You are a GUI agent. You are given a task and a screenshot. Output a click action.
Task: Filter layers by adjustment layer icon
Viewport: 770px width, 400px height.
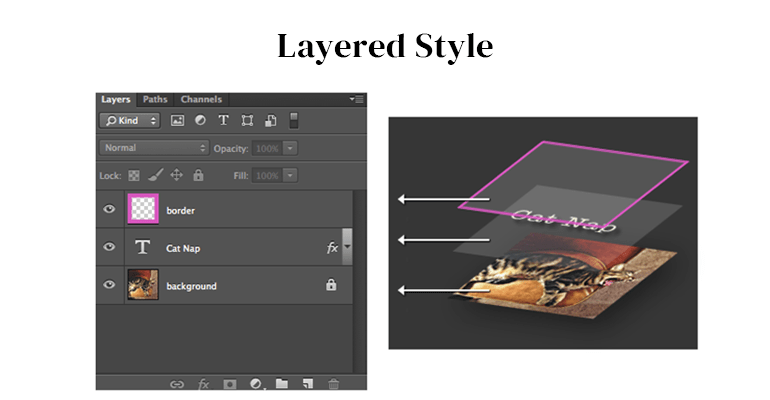(200, 120)
